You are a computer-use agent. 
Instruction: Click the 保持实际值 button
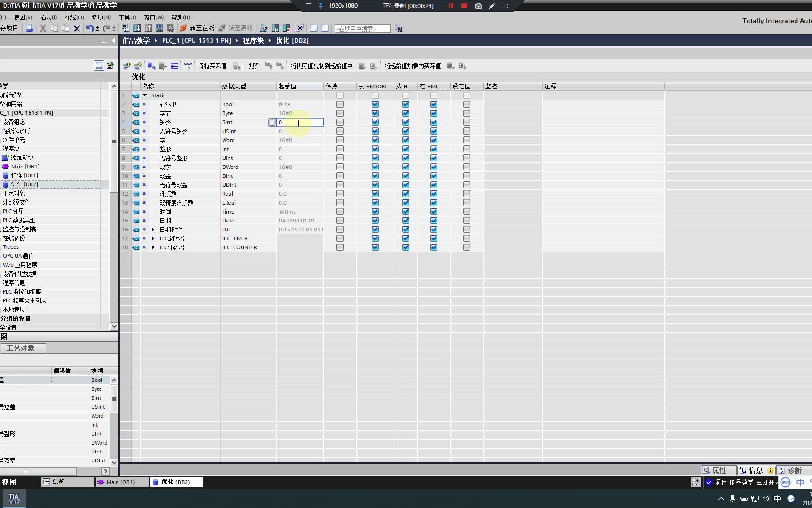[x=213, y=66]
